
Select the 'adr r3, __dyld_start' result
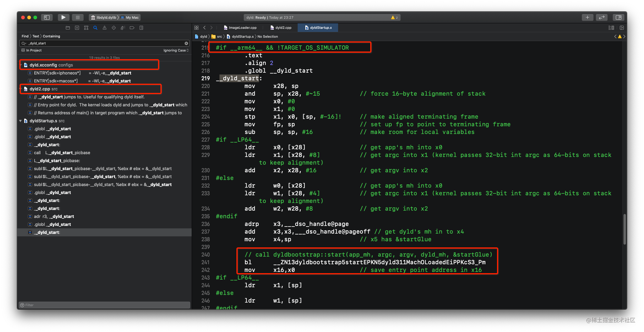click(x=104, y=216)
